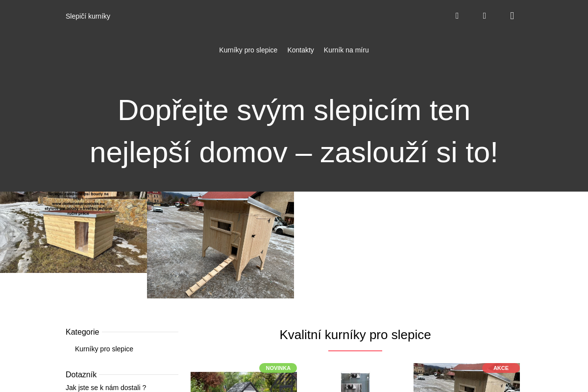Open the Kurníky pro slepice menu item

[248, 49]
